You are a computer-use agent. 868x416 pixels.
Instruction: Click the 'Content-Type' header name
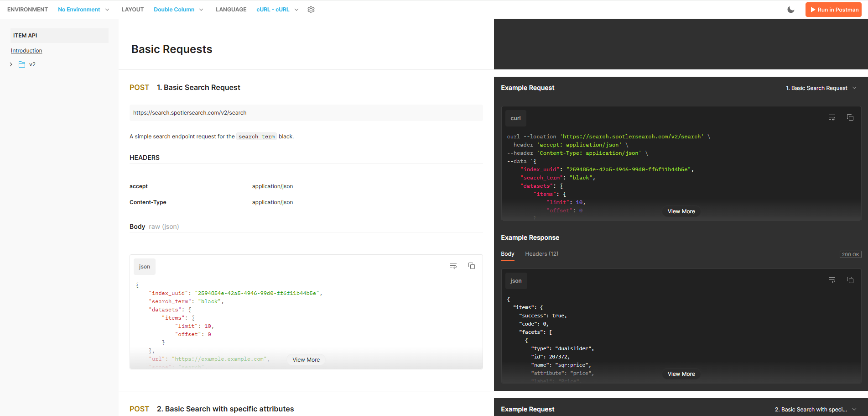[x=148, y=202]
